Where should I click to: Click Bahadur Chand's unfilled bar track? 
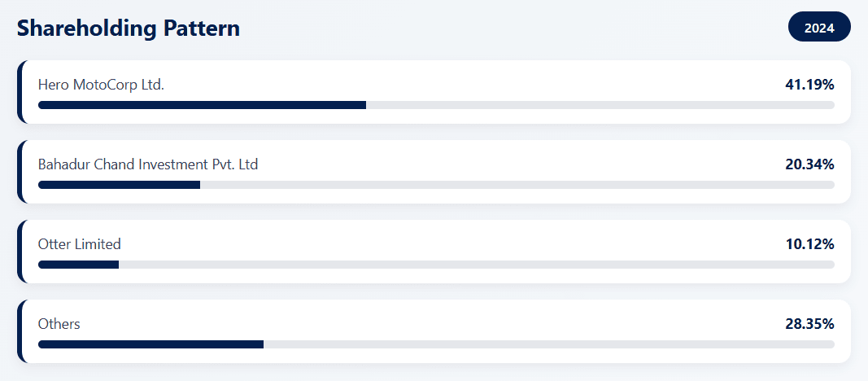tap(517, 185)
